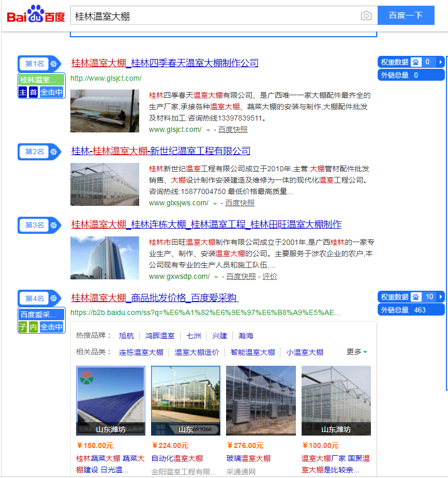
Task: Click thumbnail of third result office building
Action: 104,258
